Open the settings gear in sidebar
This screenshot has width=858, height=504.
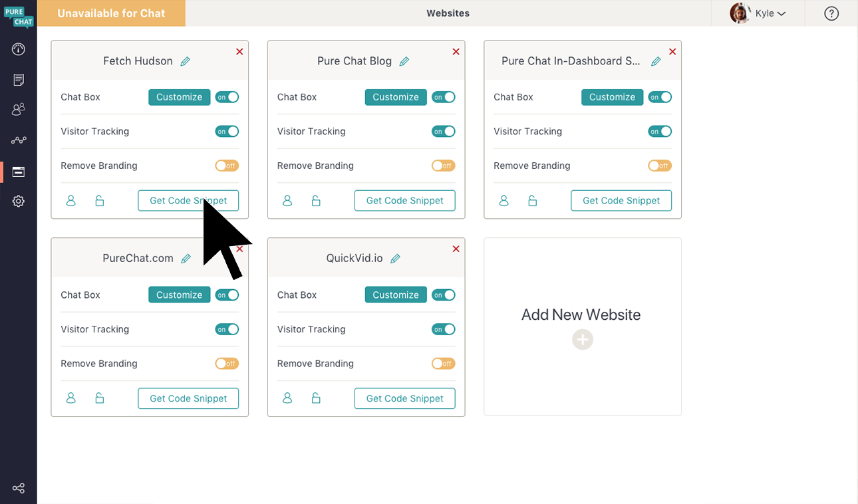point(19,201)
